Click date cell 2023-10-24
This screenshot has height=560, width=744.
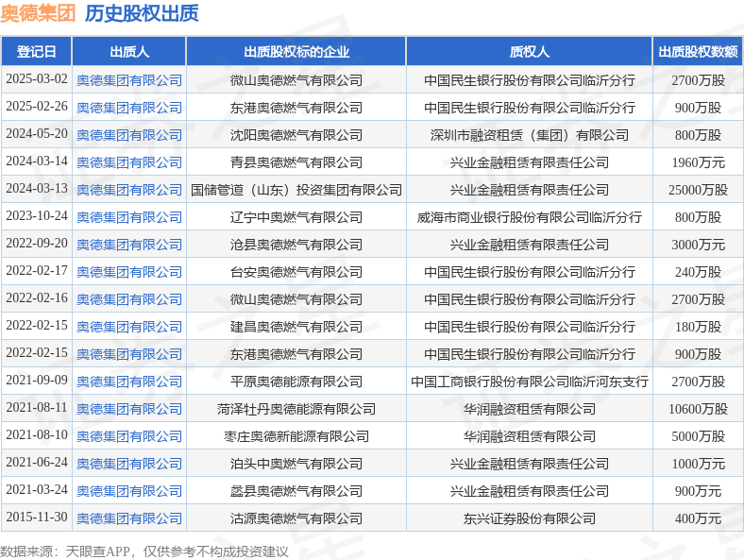pos(37,216)
